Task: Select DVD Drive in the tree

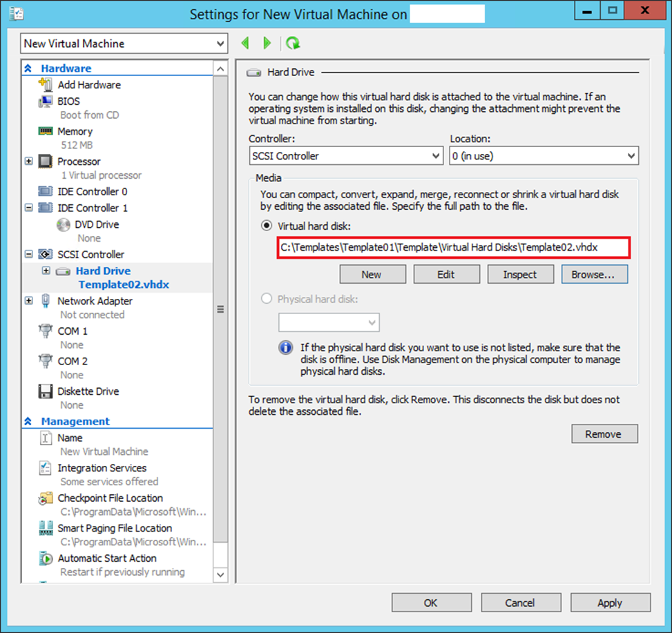Action: click(x=97, y=224)
